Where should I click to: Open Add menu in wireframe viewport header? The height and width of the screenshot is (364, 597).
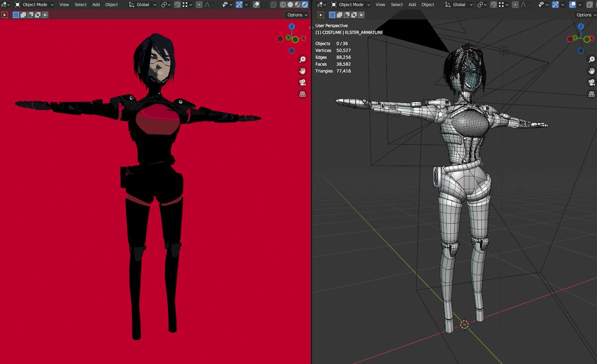(x=412, y=4)
